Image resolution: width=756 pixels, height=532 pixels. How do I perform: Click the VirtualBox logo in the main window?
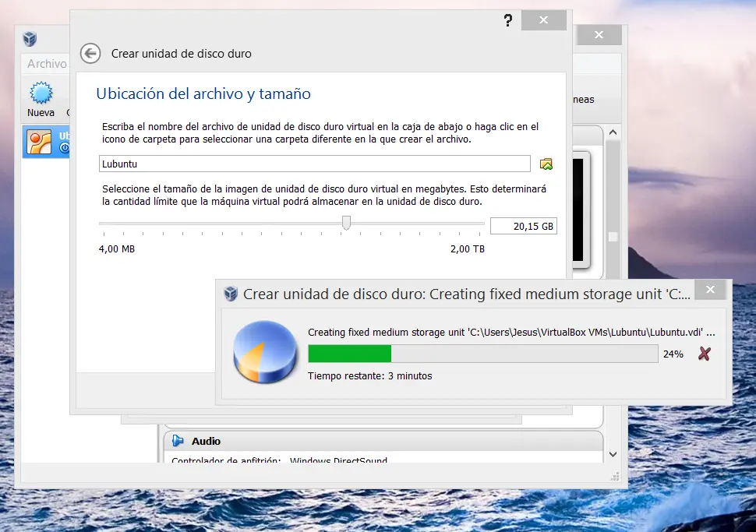click(29, 37)
